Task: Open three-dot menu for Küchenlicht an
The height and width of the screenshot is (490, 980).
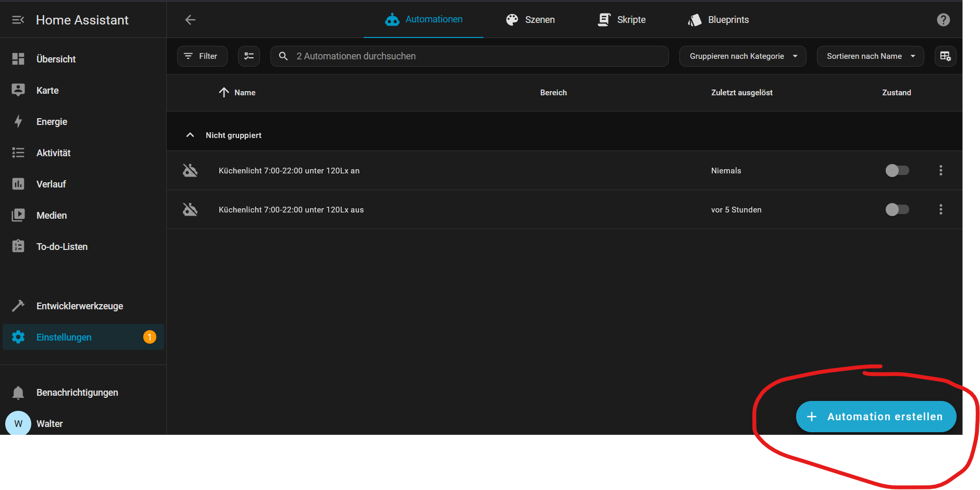Action: pos(940,170)
